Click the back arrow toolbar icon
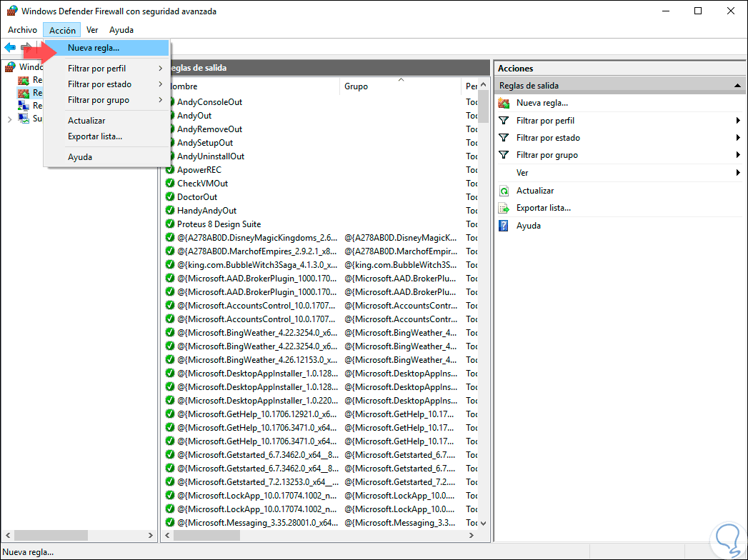 coord(10,47)
